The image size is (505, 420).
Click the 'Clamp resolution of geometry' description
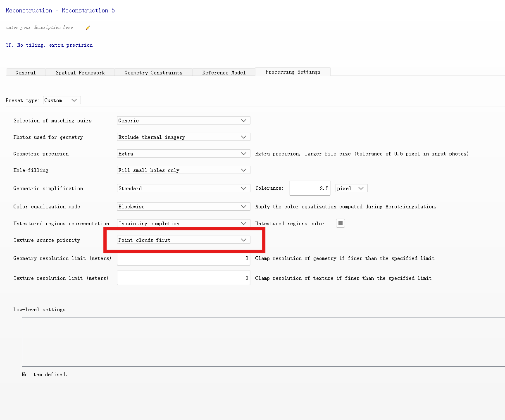coord(345,258)
